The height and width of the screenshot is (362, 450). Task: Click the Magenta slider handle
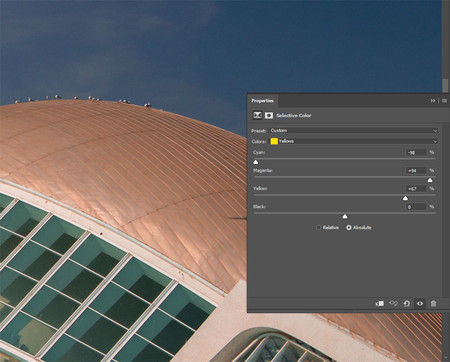430,180
